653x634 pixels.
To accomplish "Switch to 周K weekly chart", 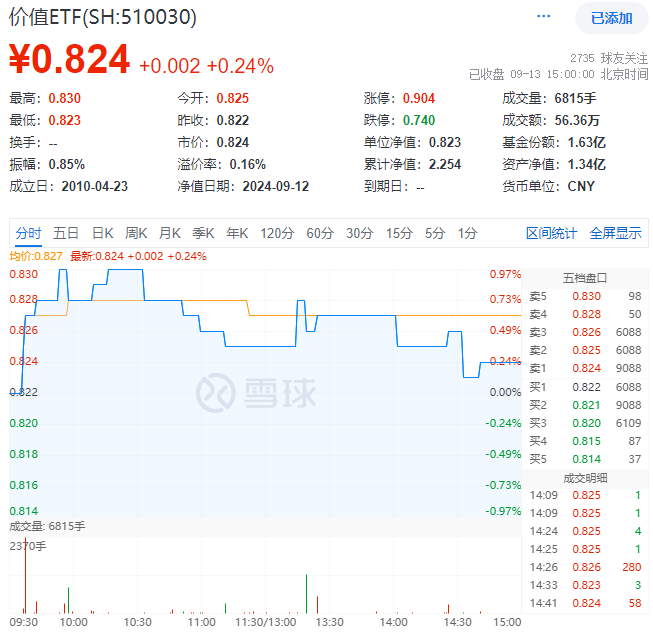I will coord(136,233).
